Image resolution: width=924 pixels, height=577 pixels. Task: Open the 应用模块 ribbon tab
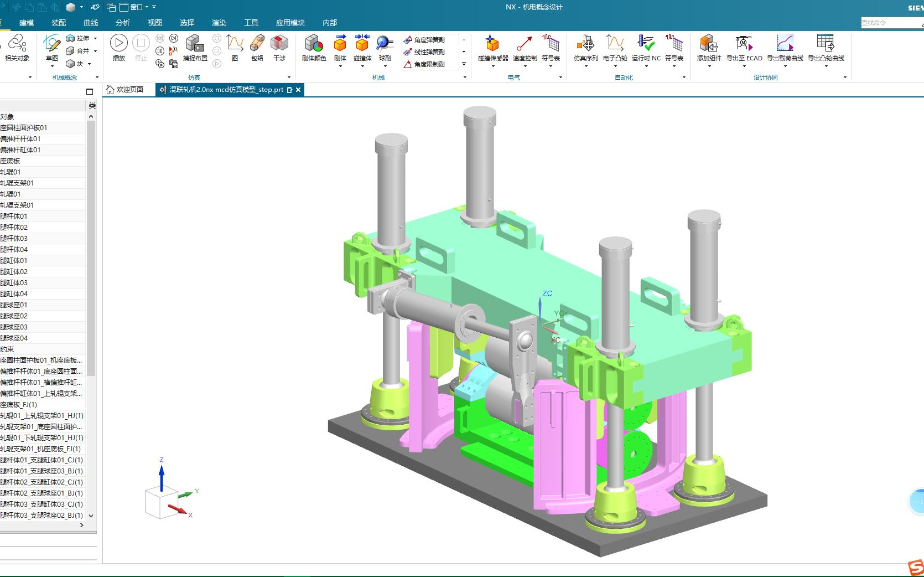(x=290, y=23)
